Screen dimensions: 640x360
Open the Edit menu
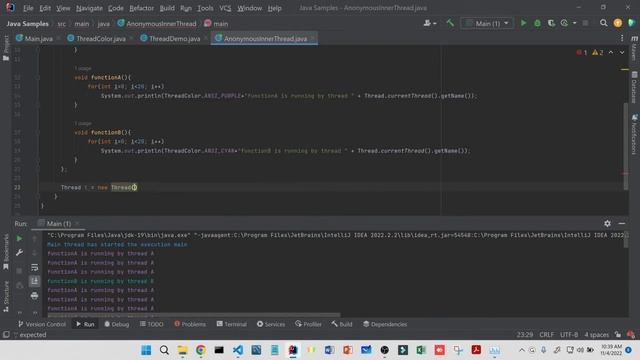(45, 8)
